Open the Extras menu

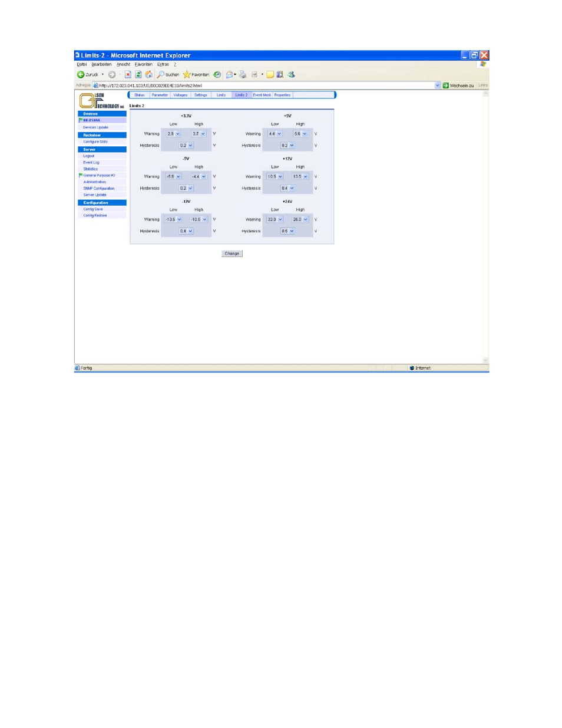tap(163, 64)
